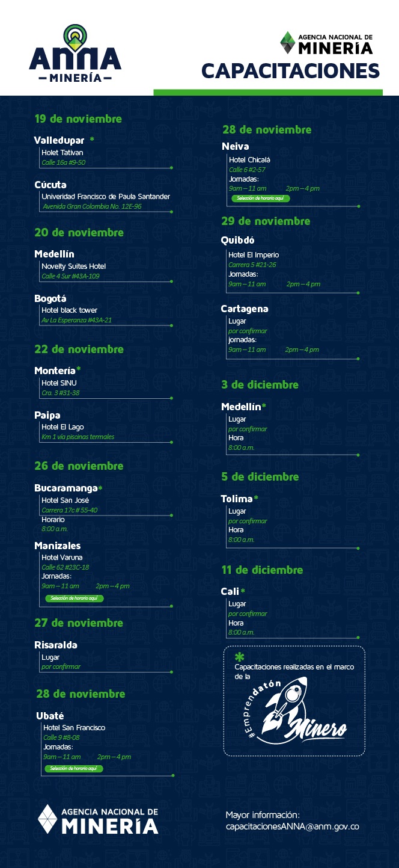Screen dimensions: 399x868
Task: Click the asterisk next to Valledupar
Action: click(x=92, y=140)
